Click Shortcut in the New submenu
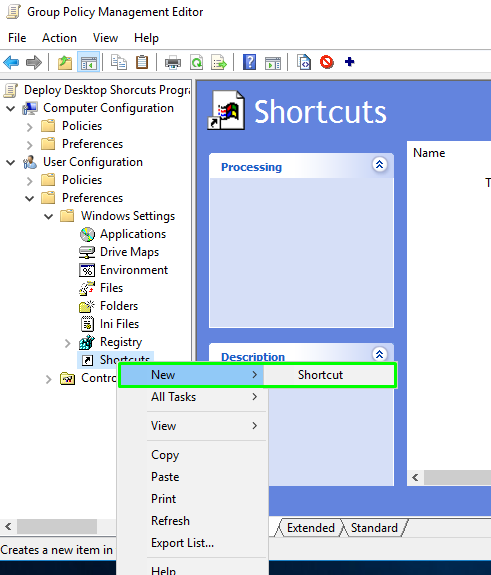 coord(329,375)
